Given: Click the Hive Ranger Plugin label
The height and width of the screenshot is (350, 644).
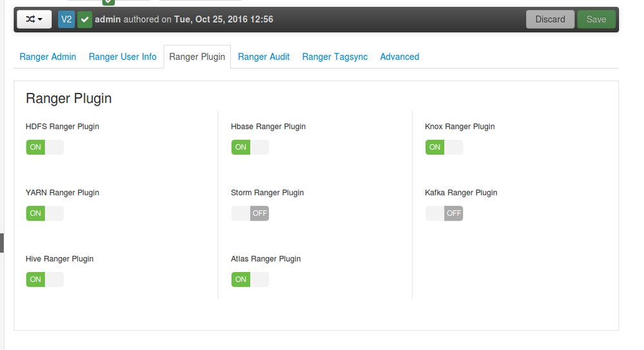Looking at the screenshot, I should (59, 259).
